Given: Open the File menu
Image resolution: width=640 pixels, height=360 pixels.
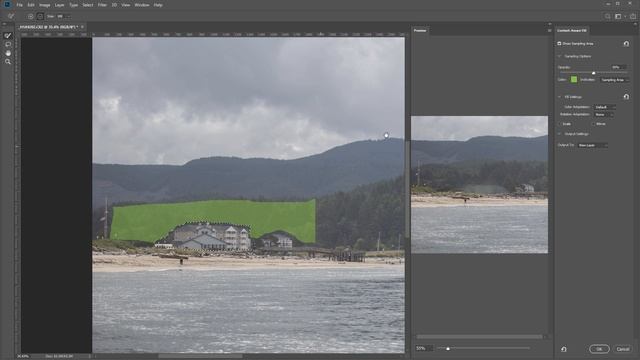Looking at the screenshot, I should click(19, 5).
